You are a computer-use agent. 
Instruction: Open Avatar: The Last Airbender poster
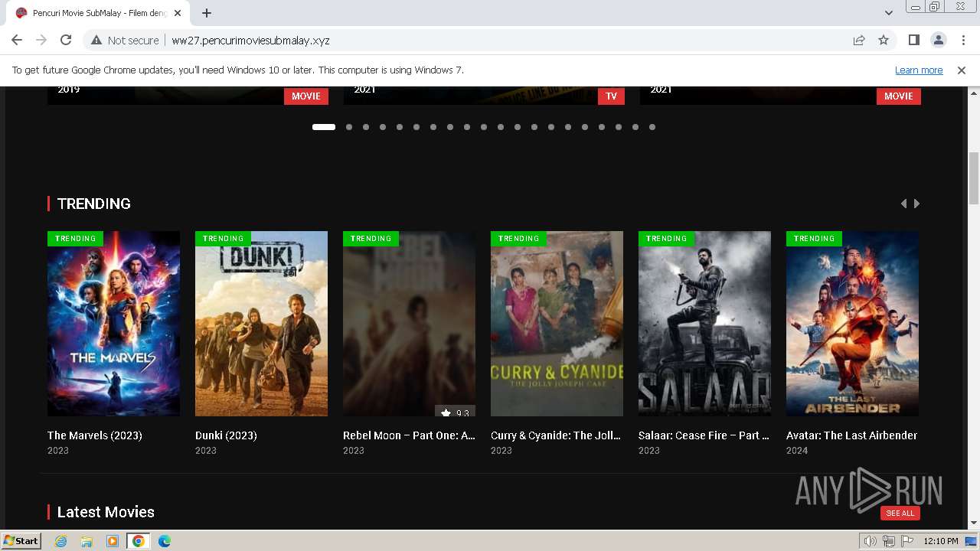point(852,324)
